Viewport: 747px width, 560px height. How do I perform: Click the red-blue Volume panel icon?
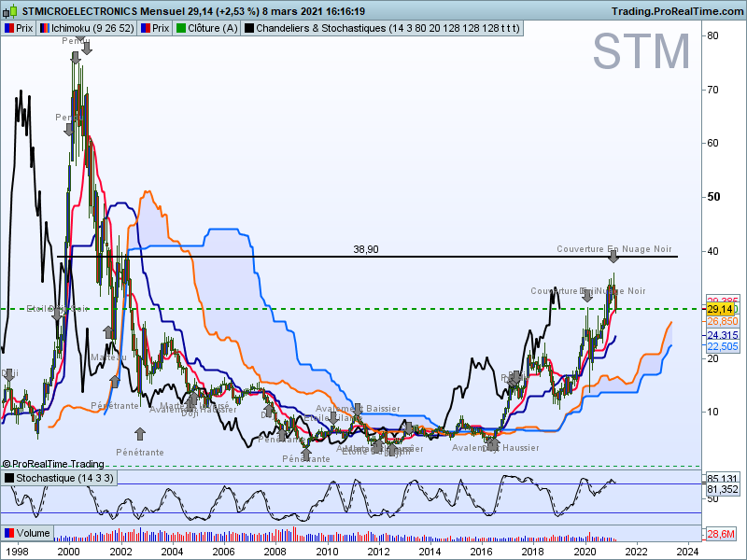pos(9,533)
